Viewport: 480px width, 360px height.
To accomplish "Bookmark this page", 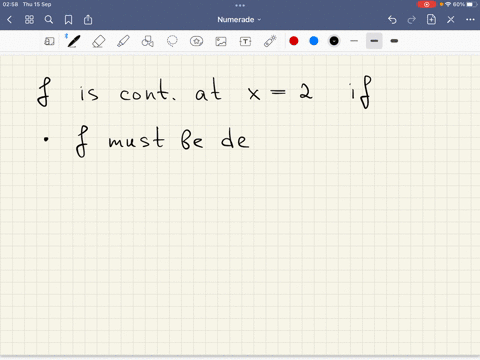I will [x=68, y=20].
